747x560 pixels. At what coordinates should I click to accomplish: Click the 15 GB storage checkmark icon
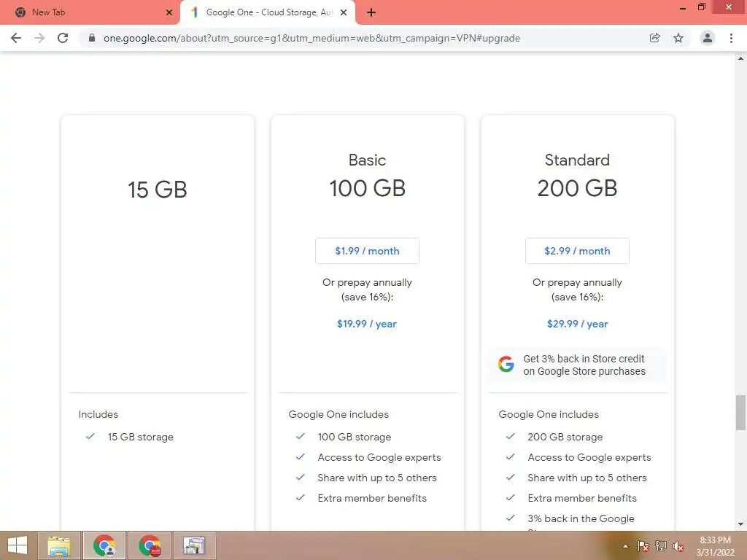pos(90,436)
